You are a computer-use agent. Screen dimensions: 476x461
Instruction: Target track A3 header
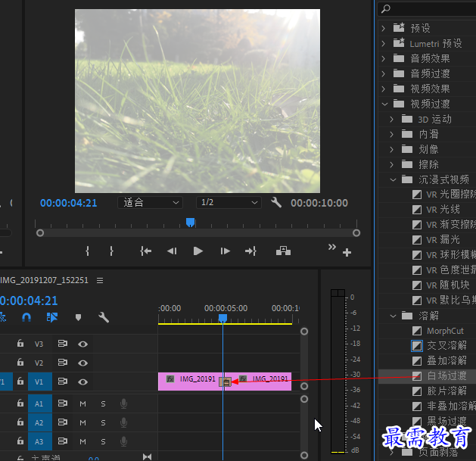tap(40, 441)
